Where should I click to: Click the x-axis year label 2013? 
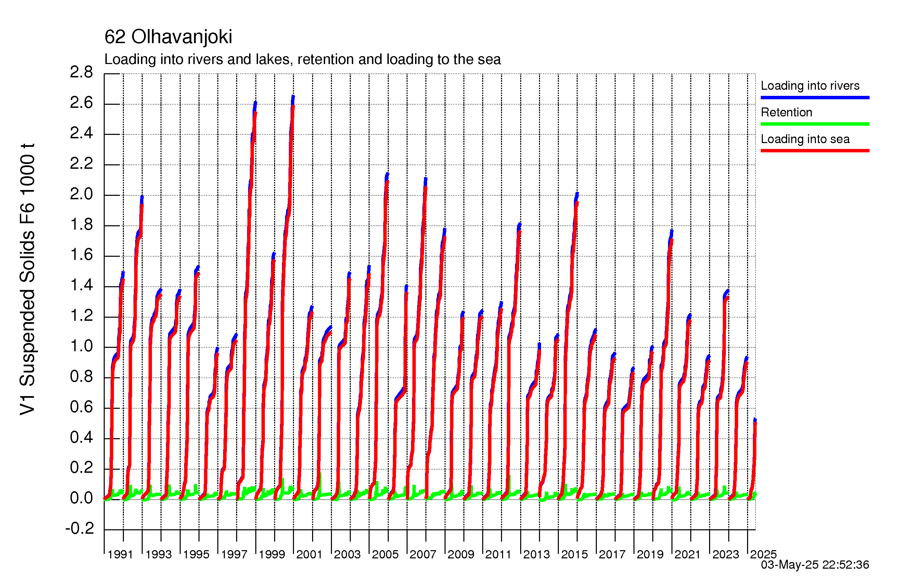537,554
